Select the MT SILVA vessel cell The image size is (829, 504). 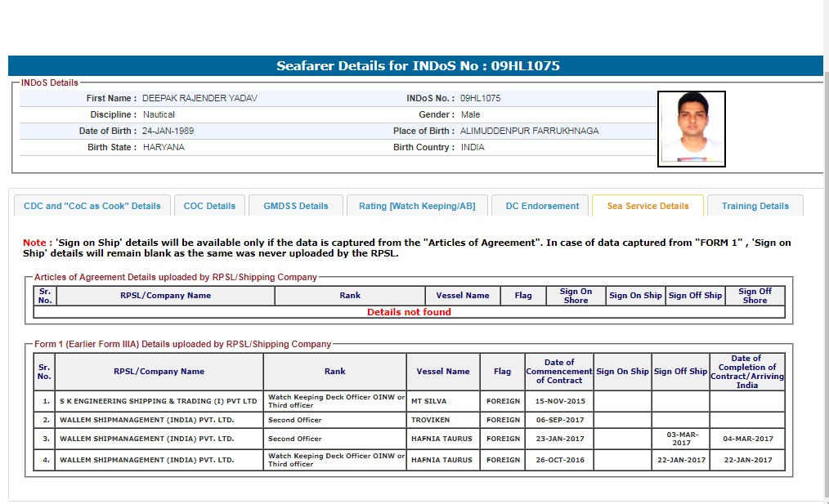tap(442, 401)
